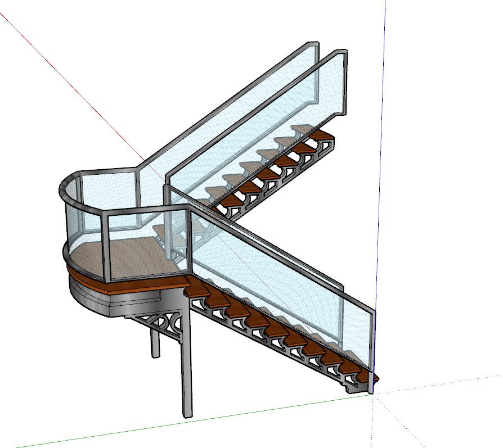This screenshot has width=503, height=448.
Task: Select the shorter rear support post
Action: 155,343
